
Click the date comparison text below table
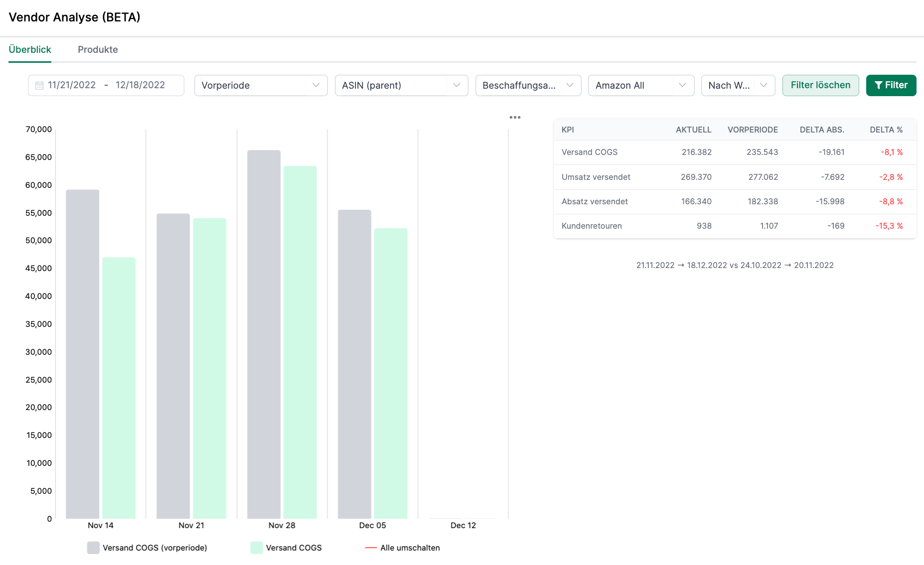pos(735,266)
